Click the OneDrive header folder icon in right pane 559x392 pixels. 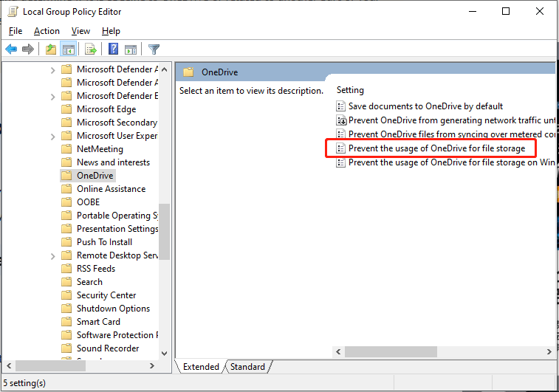point(188,72)
